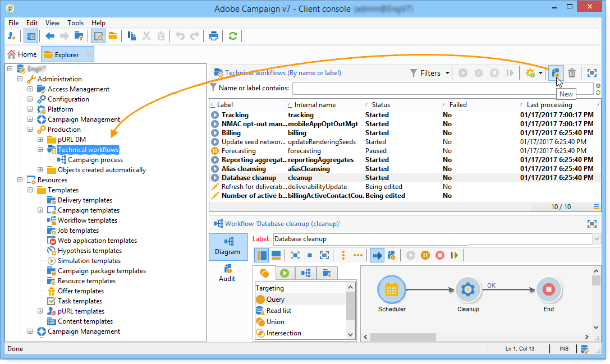Expand the pURL DM folder
This screenshot has height=364, width=610.
click(40, 139)
